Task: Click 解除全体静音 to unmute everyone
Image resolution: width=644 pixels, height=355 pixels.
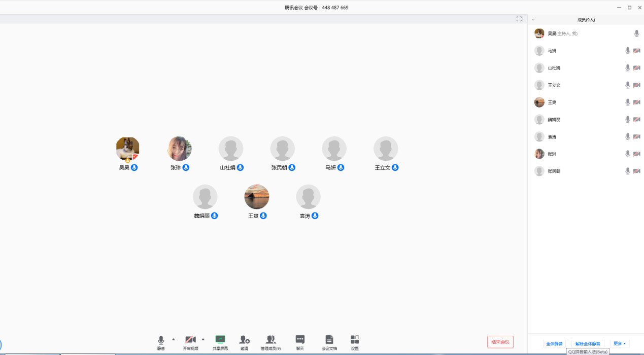Action: click(x=588, y=344)
